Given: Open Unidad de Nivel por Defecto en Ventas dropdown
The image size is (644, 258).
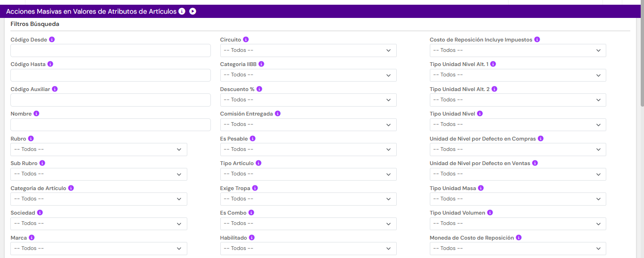Looking at the screenshot, I should pyautogui.click(x=518, y=174).
